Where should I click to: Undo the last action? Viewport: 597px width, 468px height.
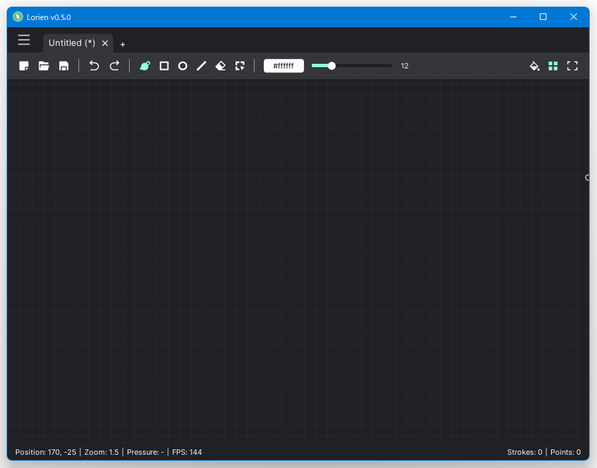pyautogui.click(x=94, y=66)
